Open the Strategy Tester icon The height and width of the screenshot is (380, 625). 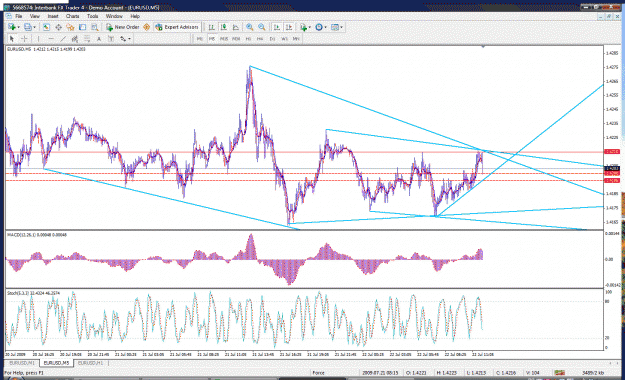pos(94,27)
